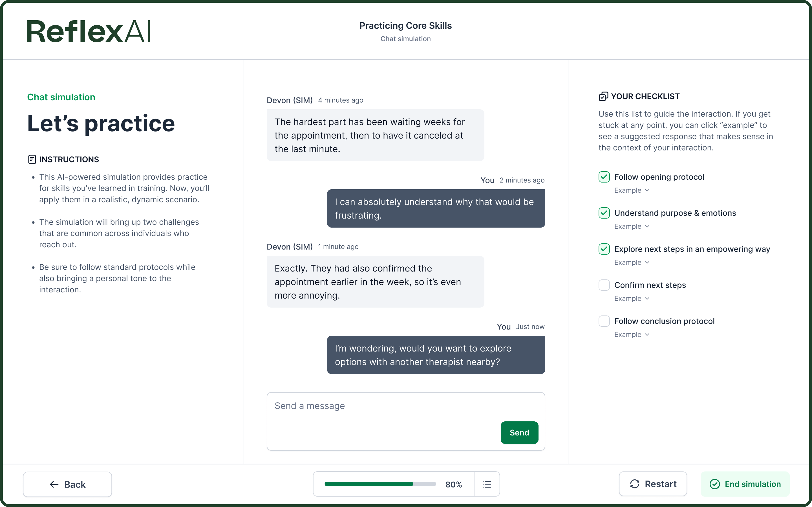Check the Follow conclusion protocol checkbox
Screen dimensions: 812x507
pyautogui.click(x=604, y=321)
